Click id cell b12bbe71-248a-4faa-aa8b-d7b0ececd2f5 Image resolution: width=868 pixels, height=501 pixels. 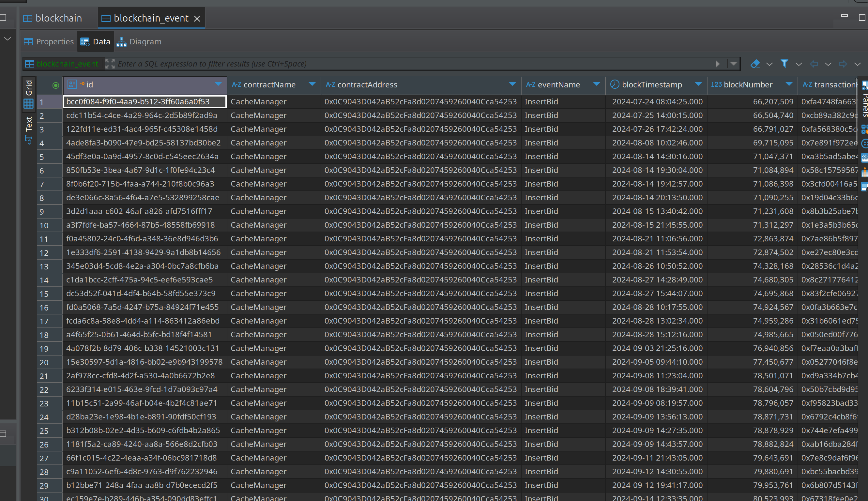pos(145,485)
